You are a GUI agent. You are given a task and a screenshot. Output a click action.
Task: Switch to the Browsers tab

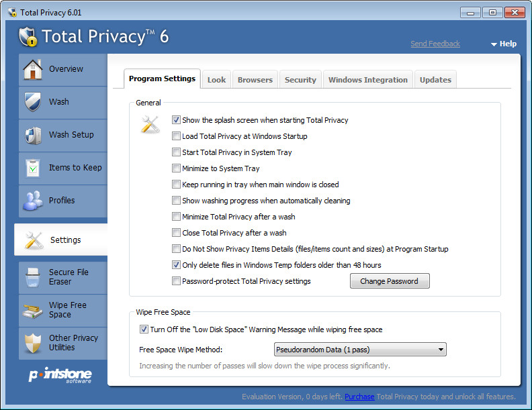point(255,80)
